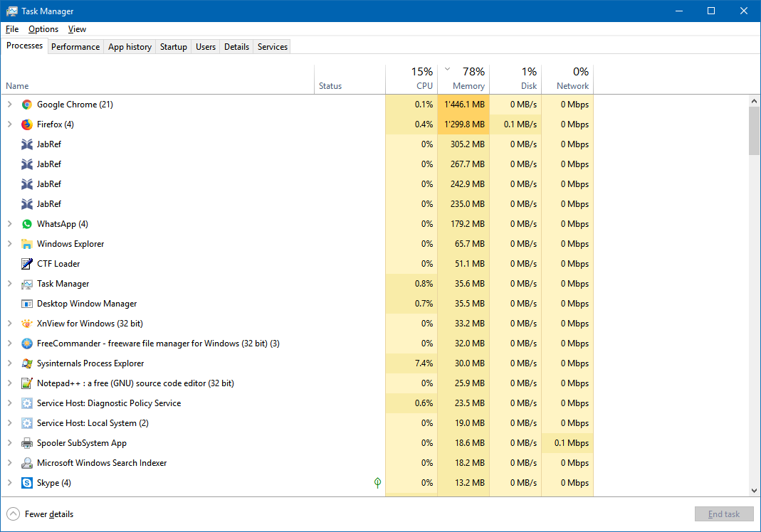Expand the Firefox (4) process group
Viewport: 761px width, 532px height.
point(10,124)
